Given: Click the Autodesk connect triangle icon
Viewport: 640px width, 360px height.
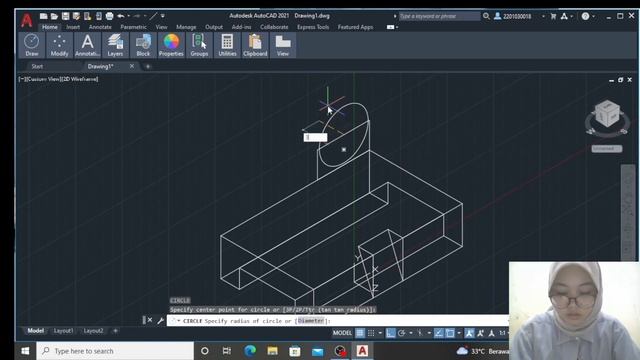Looking at the screenshot, I should (x=564, y=16).
